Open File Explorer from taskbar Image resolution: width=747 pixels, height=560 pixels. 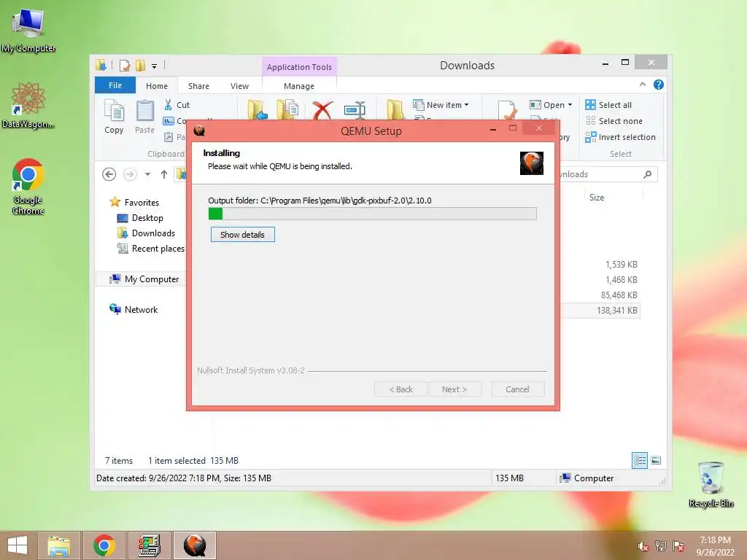pos(59,545)
